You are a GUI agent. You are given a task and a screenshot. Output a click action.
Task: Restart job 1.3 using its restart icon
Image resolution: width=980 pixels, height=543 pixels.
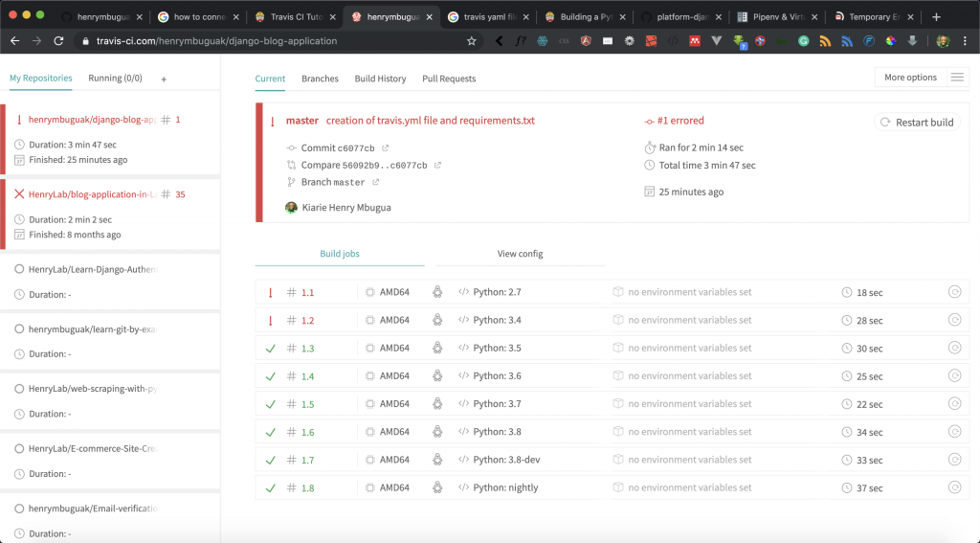click(x=954, y=348)
